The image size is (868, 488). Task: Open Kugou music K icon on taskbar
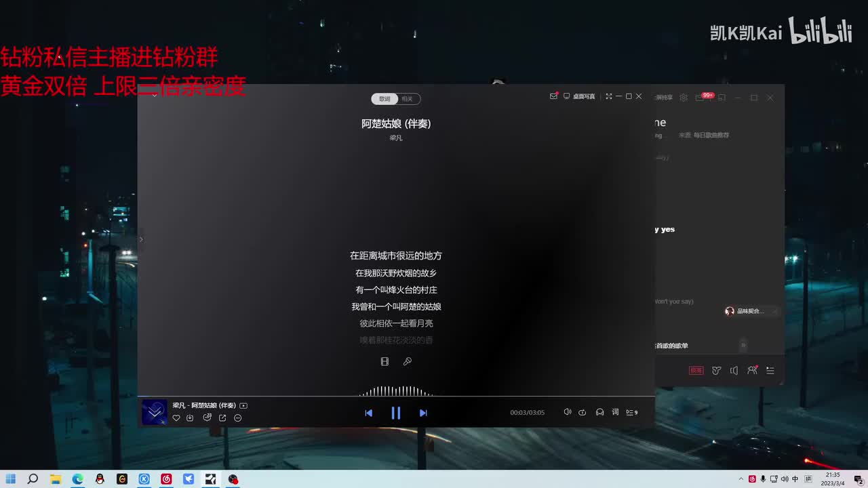(144, 479)
